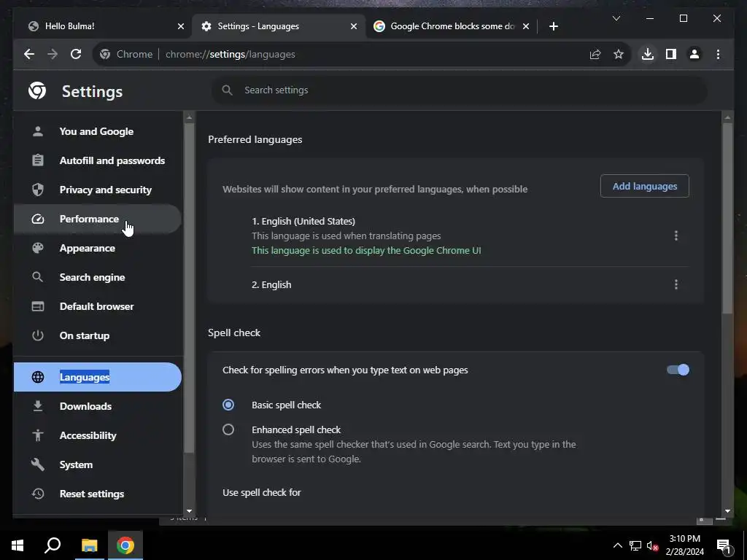
Task: Click the Reset settings clock icon
Action: (x=38, y=494)
